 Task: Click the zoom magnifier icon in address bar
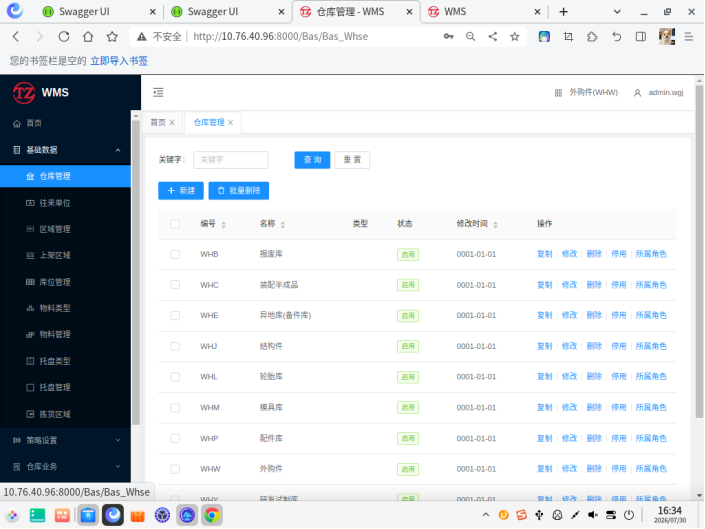click(x=470, y=36)
